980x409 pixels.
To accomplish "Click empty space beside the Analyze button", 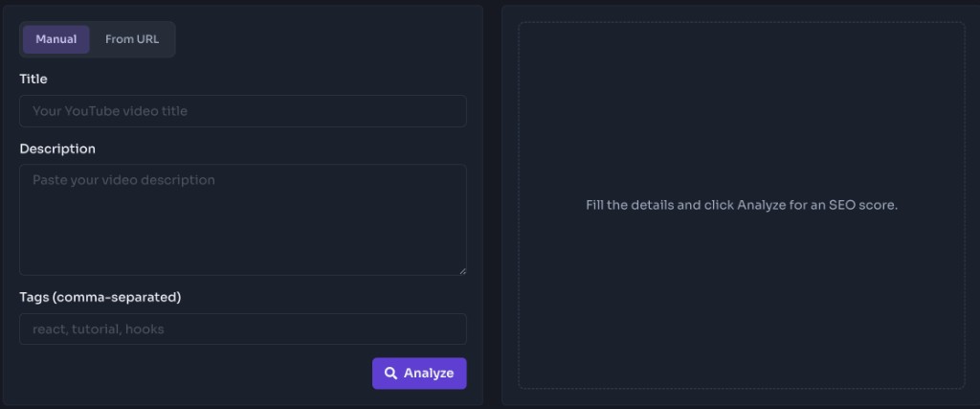I will [195, 374].
